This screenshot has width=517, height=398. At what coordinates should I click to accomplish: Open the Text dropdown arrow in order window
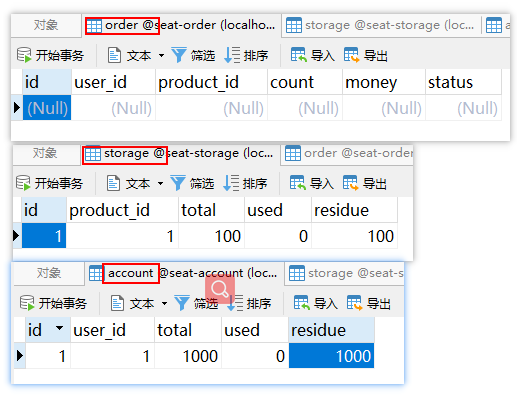click(161, 55)
